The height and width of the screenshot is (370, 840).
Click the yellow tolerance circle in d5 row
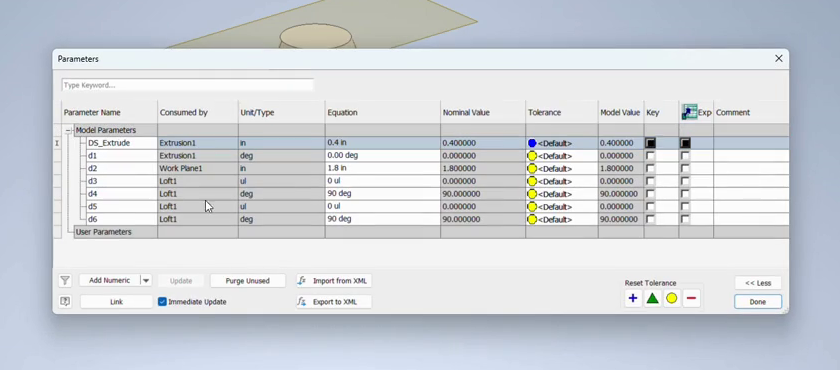(x=532, y=207)
